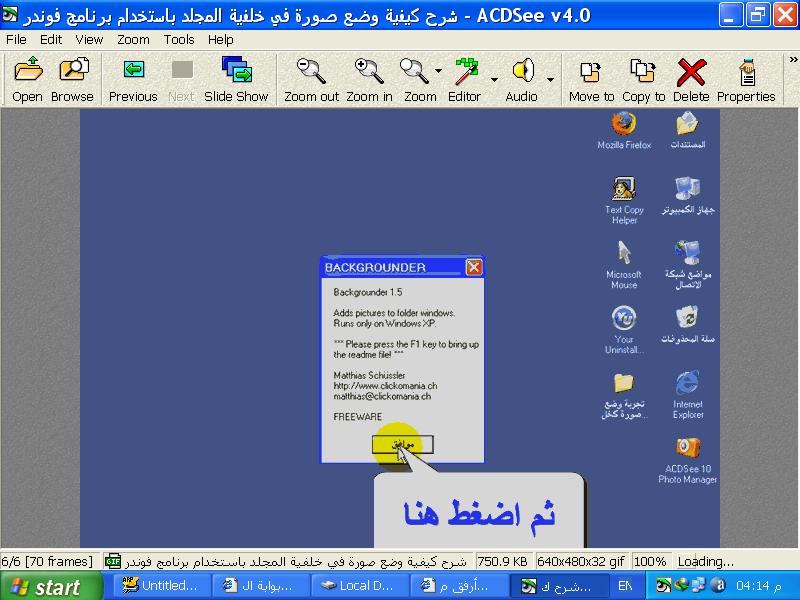Expand the Editor dropdown arrow
The height and width of the screenshot is (600, 800).
tap(494, 80)
